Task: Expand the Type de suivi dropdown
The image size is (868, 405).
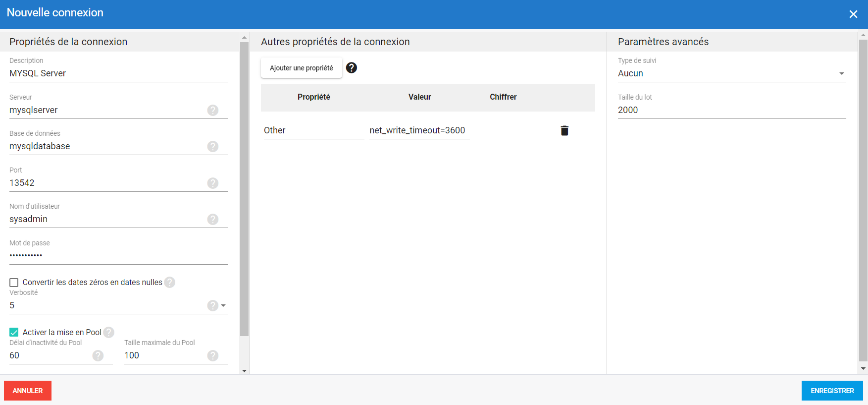Action: pos(841,73)
